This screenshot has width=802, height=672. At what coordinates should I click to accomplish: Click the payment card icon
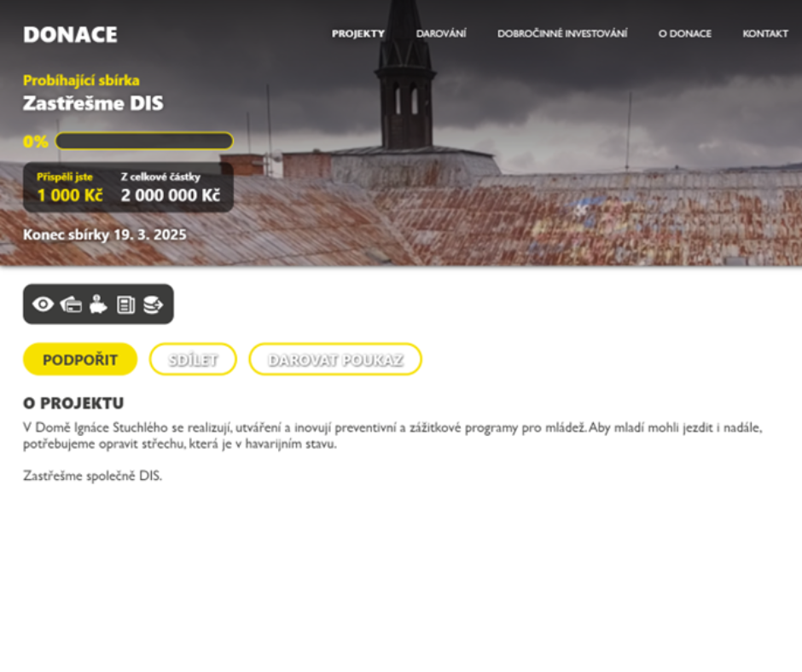pos(71,304)
